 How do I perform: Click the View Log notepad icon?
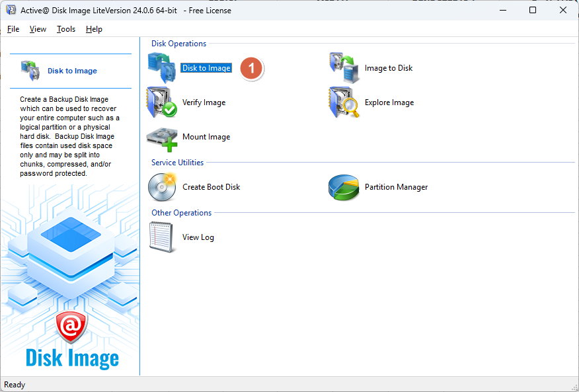point(161,237)
